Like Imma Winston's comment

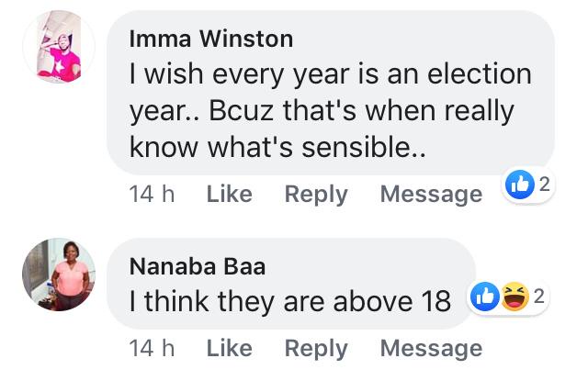[x=229, y=194]
